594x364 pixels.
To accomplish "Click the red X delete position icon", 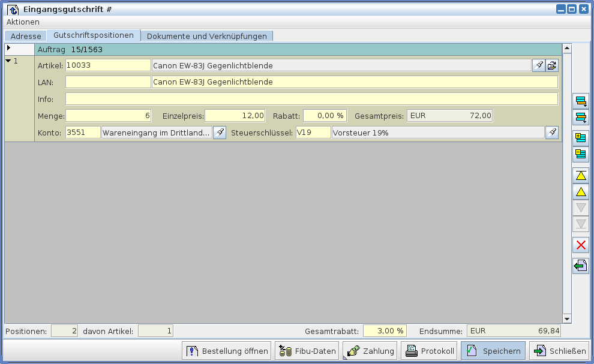I will pos(580,245).
